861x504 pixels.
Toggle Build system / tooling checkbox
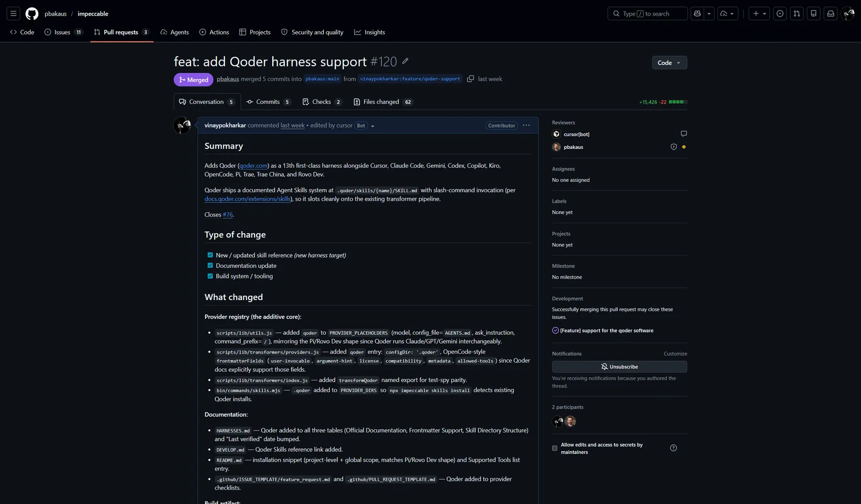click(x=210, y=276)
